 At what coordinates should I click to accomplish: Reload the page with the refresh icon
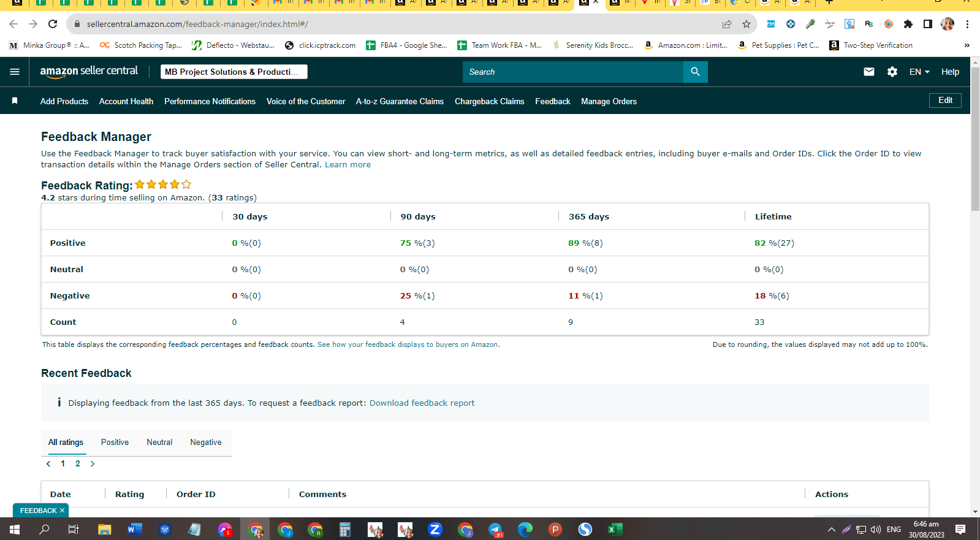[53, 24]
